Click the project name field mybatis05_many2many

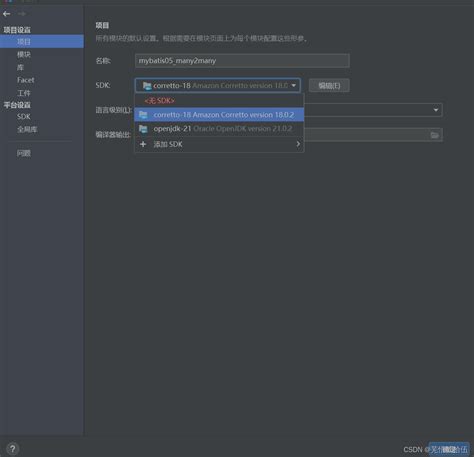pos(242,61)
